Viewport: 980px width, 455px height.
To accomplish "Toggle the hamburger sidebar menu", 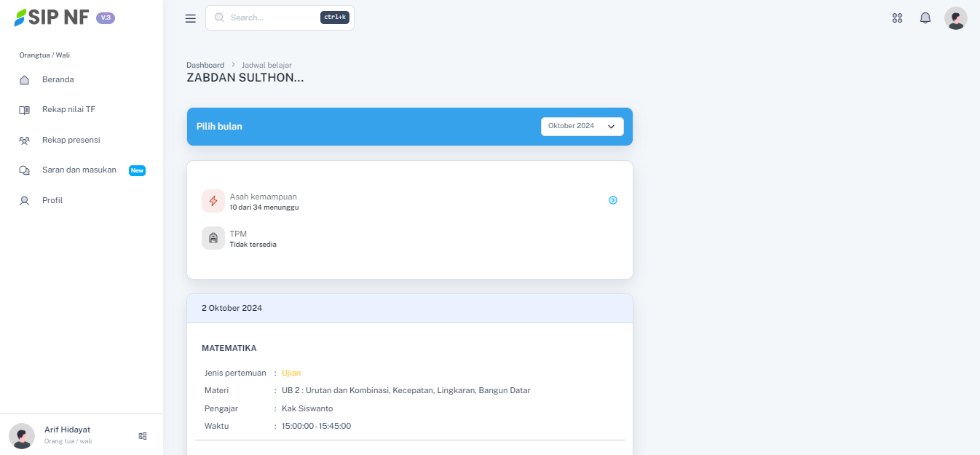I will 191,18.
